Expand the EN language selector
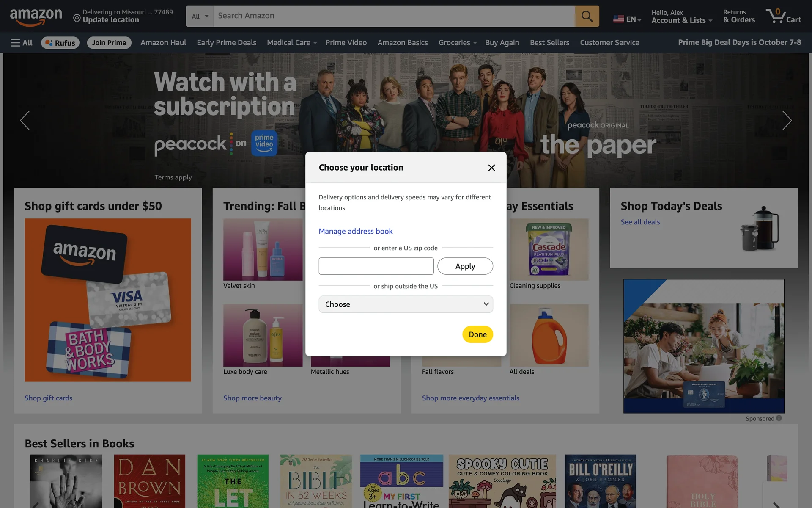This screenshot has width=812, height=508. [627, 19]
